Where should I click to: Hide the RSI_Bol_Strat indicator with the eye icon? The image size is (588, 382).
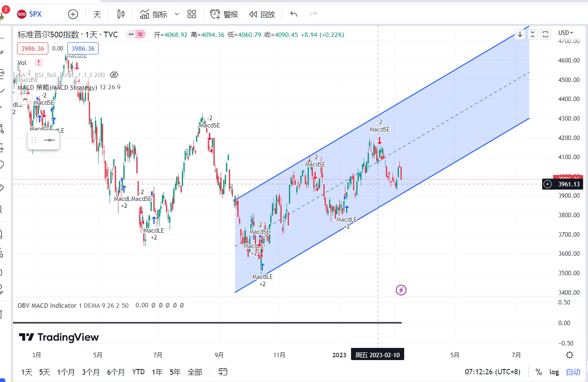click(x=114, y=75)
